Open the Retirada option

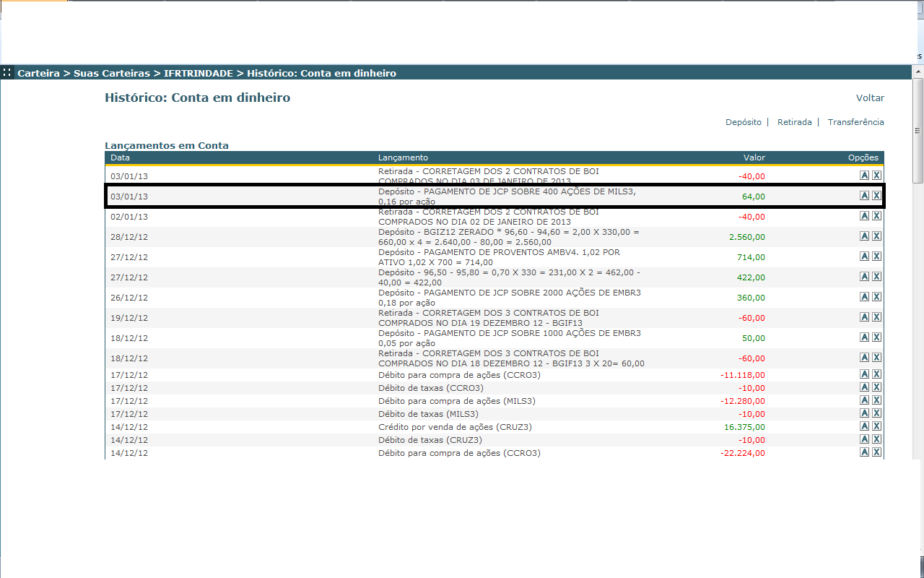coord(795,122)
